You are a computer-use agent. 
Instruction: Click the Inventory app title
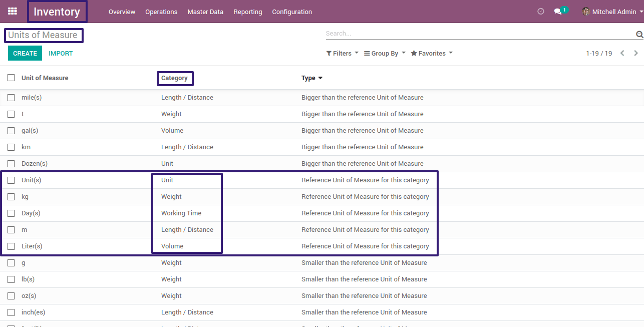57,12
